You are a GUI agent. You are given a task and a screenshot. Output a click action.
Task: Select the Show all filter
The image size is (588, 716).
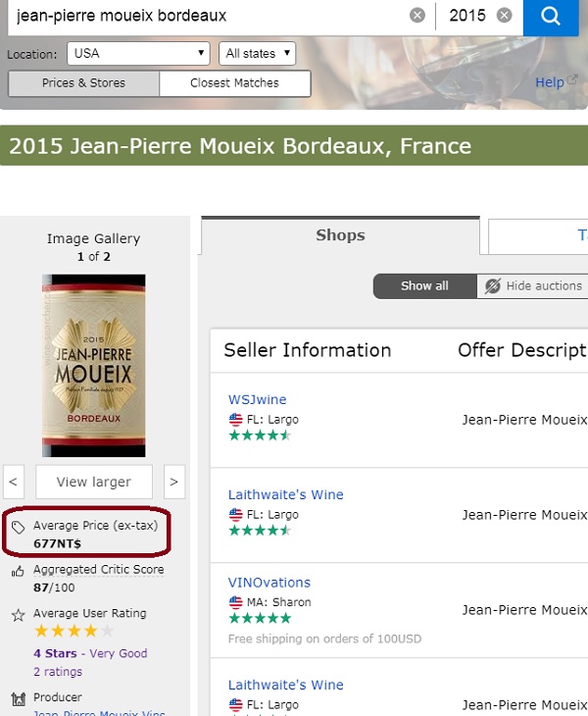coord(424,285)
